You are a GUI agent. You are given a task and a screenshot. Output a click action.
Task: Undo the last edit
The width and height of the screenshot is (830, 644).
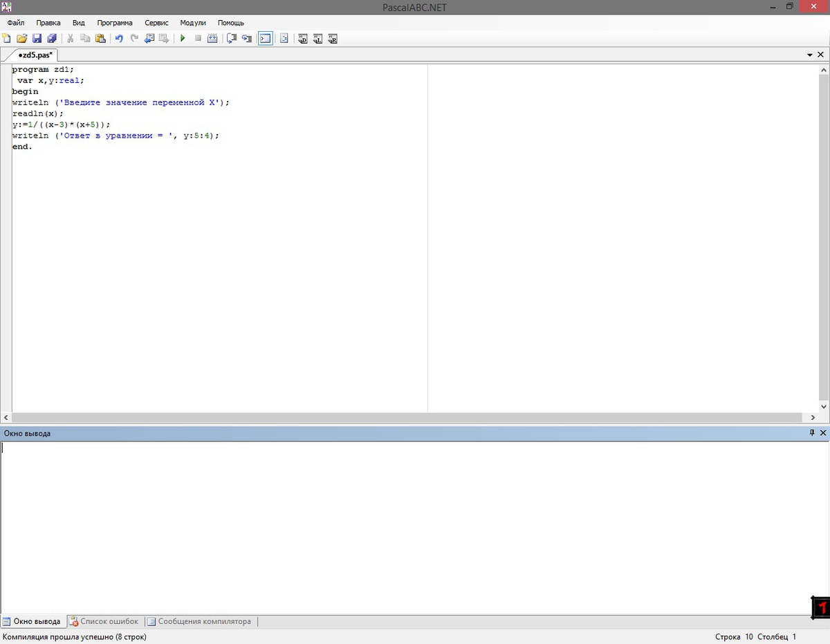(119, 39)
